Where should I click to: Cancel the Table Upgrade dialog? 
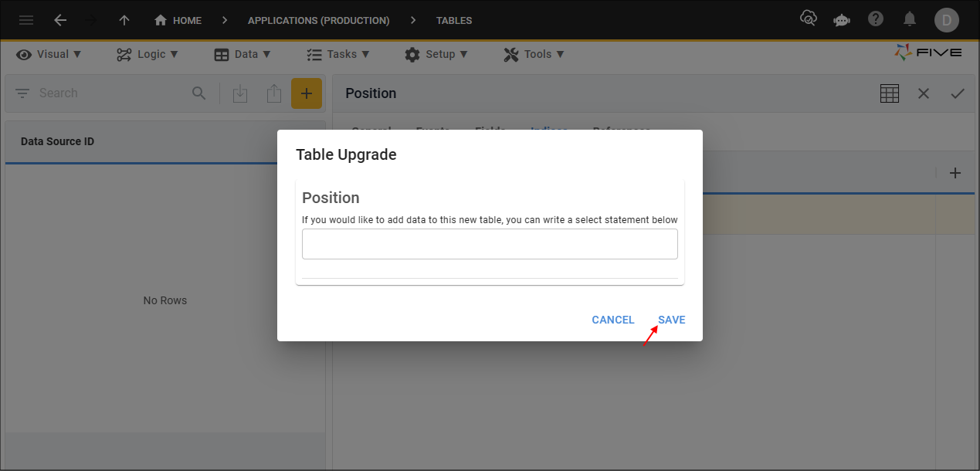[612, 319]
